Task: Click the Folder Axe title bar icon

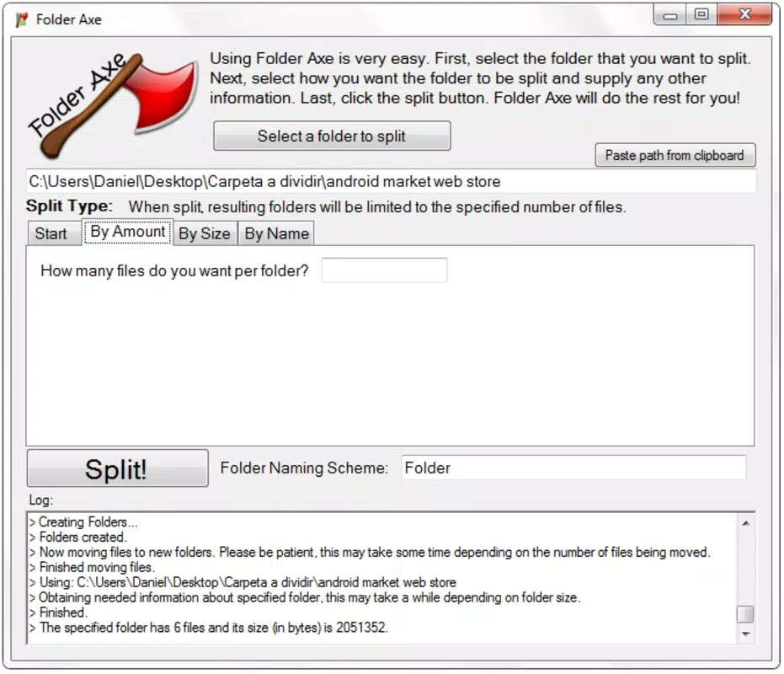Action: (x=22, y=19)
